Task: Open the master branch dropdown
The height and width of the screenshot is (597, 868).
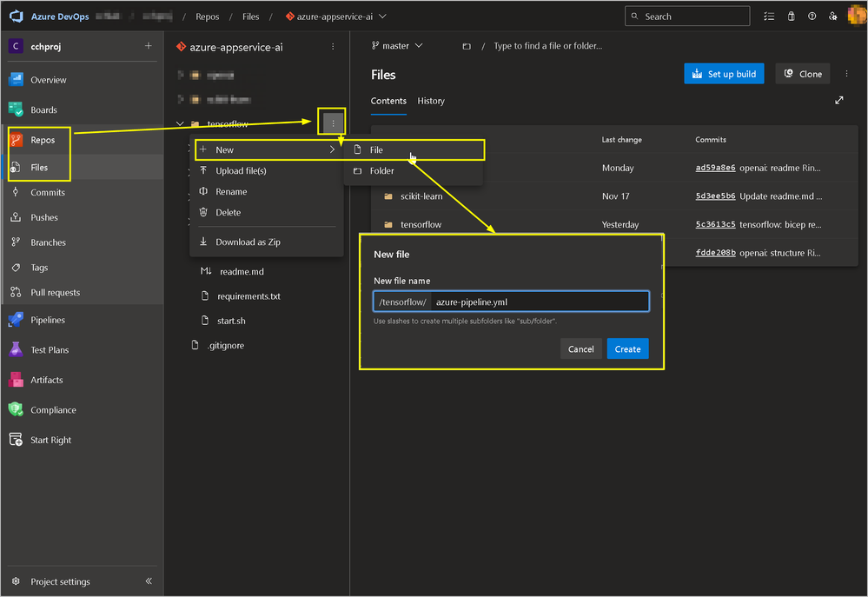Action: click(x=397, y=46)
